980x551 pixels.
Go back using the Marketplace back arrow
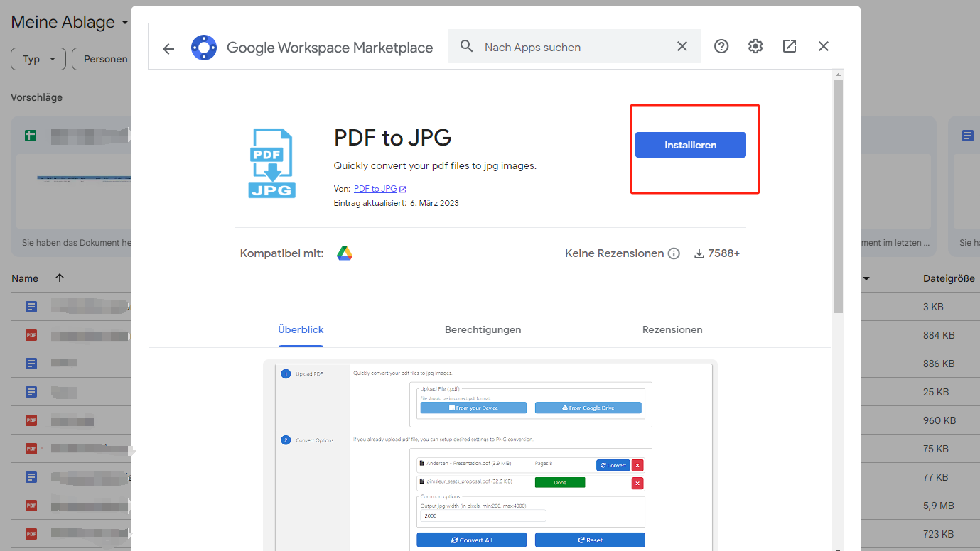click(x=168, y=48)
